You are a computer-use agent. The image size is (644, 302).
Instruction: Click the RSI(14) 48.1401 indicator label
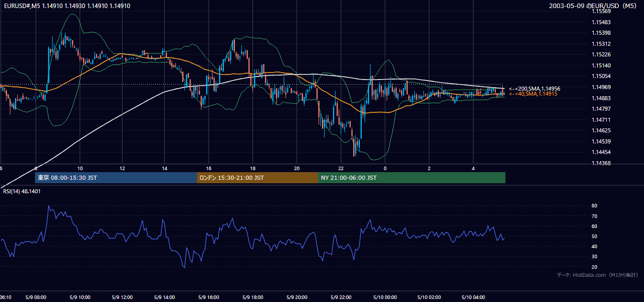[22, 191]
